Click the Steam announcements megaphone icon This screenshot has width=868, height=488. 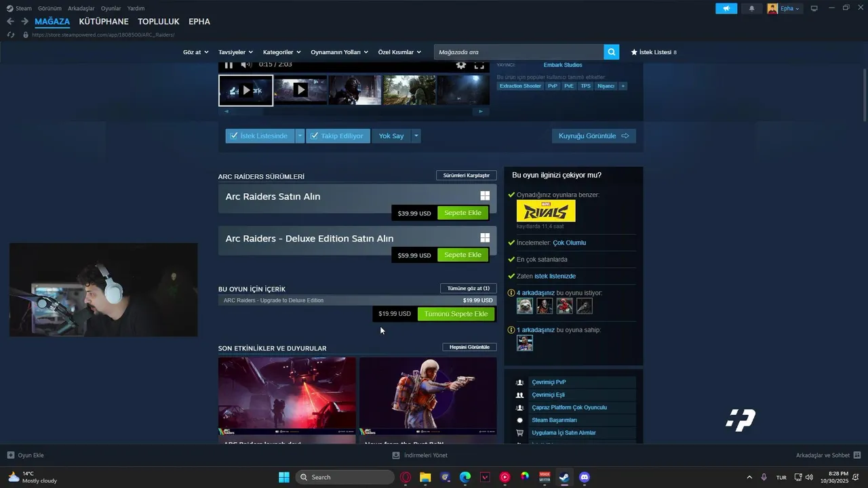point(726,8)
